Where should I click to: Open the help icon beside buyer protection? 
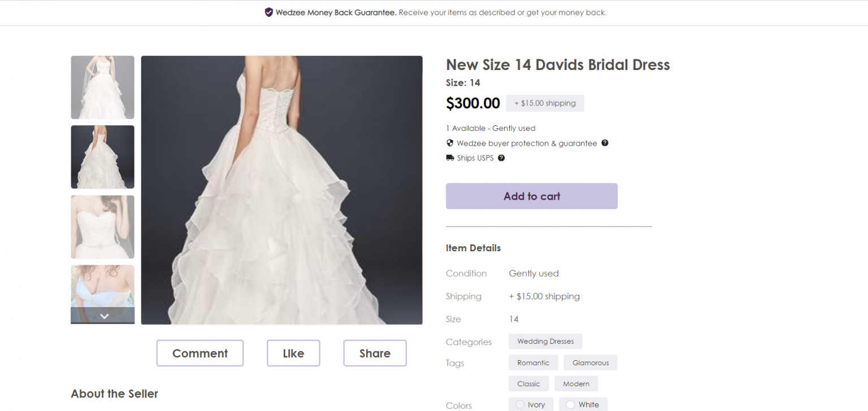click(x=605, y=143)
